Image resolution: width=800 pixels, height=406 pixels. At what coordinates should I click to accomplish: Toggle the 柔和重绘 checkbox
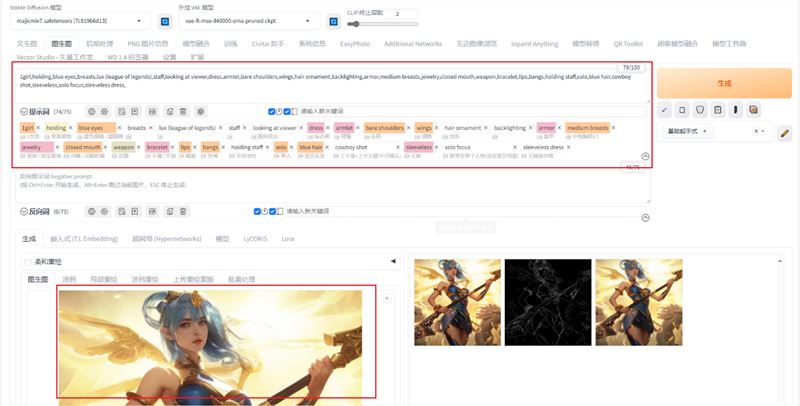tap(28, 262)
